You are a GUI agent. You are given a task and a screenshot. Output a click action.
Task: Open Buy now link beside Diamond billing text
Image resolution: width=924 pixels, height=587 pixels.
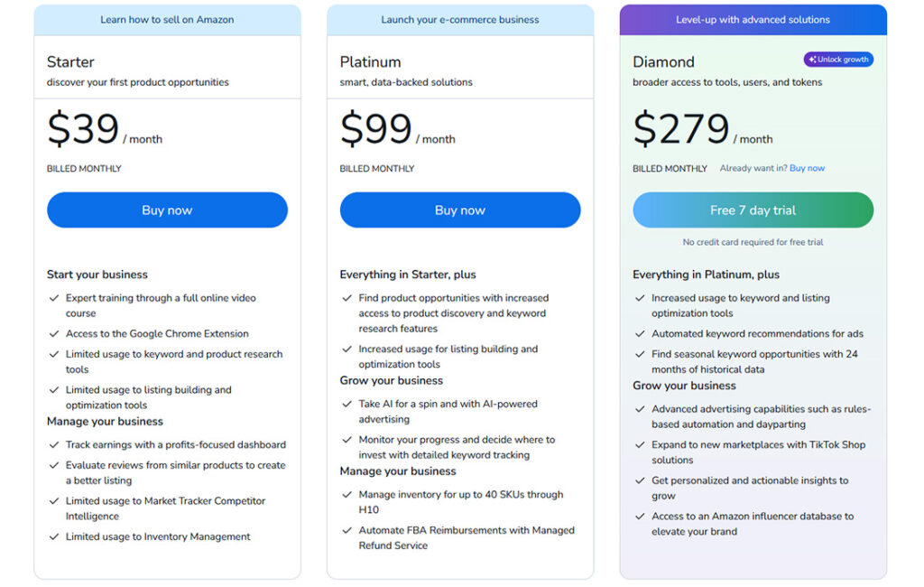pyautogui.click(x=807, y=168)
